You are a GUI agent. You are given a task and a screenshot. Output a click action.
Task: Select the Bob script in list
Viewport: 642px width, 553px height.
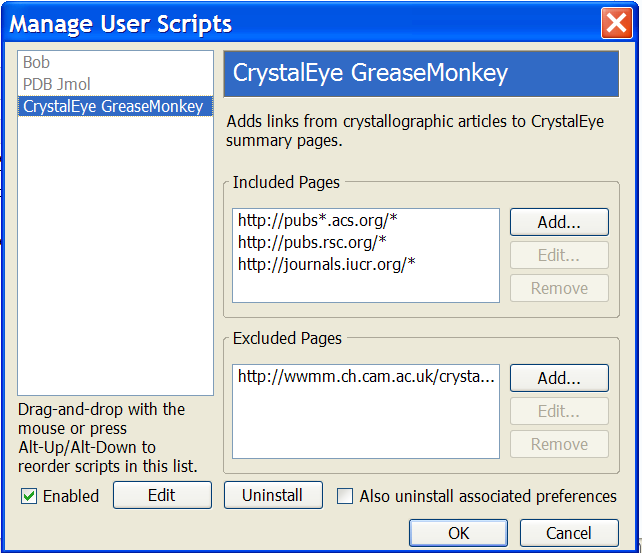coord(37,63)
